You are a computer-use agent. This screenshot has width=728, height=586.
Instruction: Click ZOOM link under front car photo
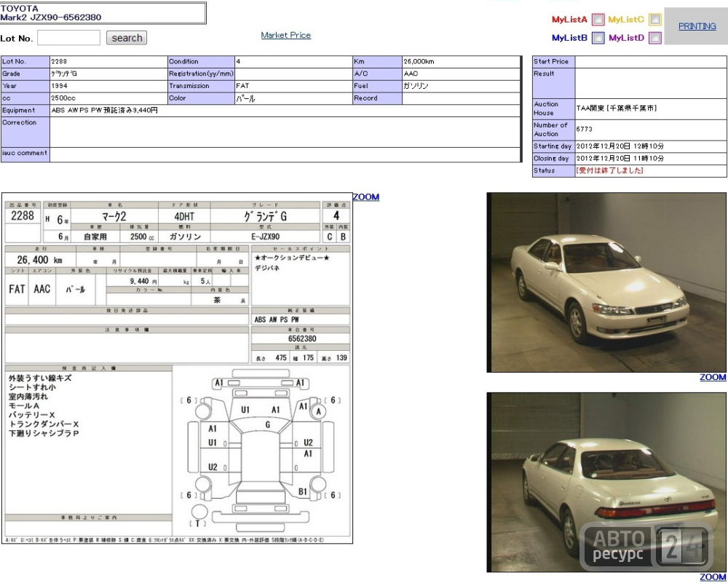[x=713, y=377]
